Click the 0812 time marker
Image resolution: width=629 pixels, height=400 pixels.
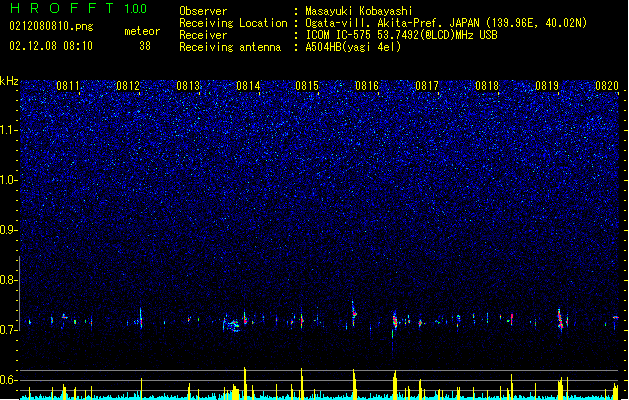128,86
